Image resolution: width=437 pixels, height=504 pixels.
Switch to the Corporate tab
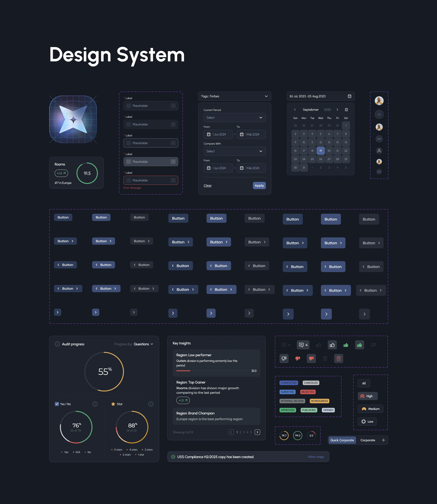point(368,440)
